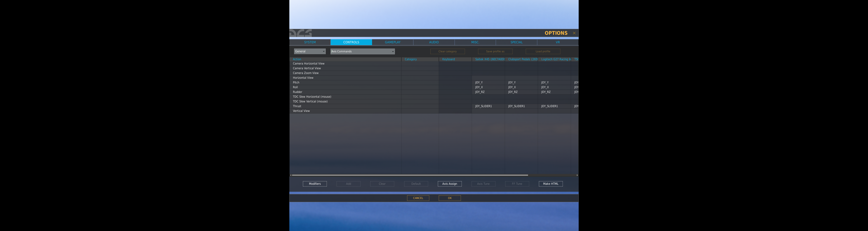The image size is (868, 231).
Task: Click JOY_Y in the Logitech G27 column
Action: coord(545,82)
